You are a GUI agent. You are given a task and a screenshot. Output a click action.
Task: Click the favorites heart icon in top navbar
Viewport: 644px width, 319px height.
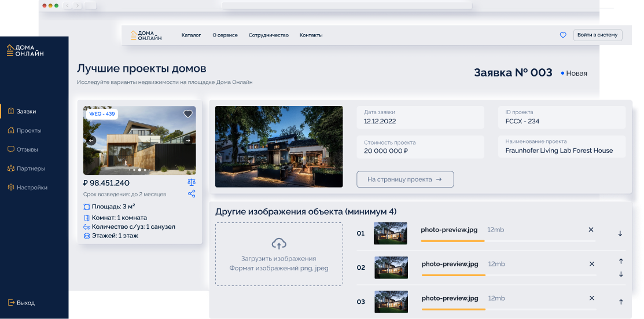coord(563,35)
